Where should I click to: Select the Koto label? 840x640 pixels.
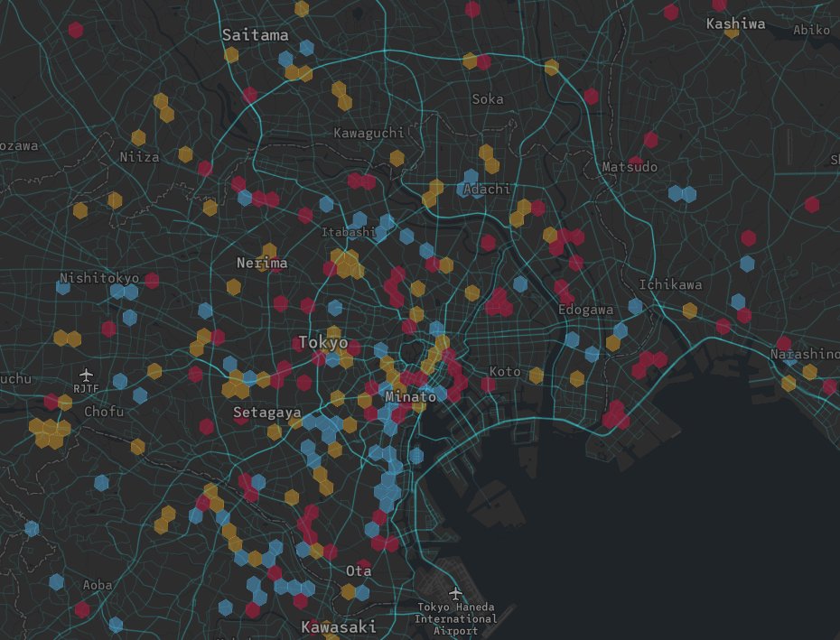(x=505, y=372)
